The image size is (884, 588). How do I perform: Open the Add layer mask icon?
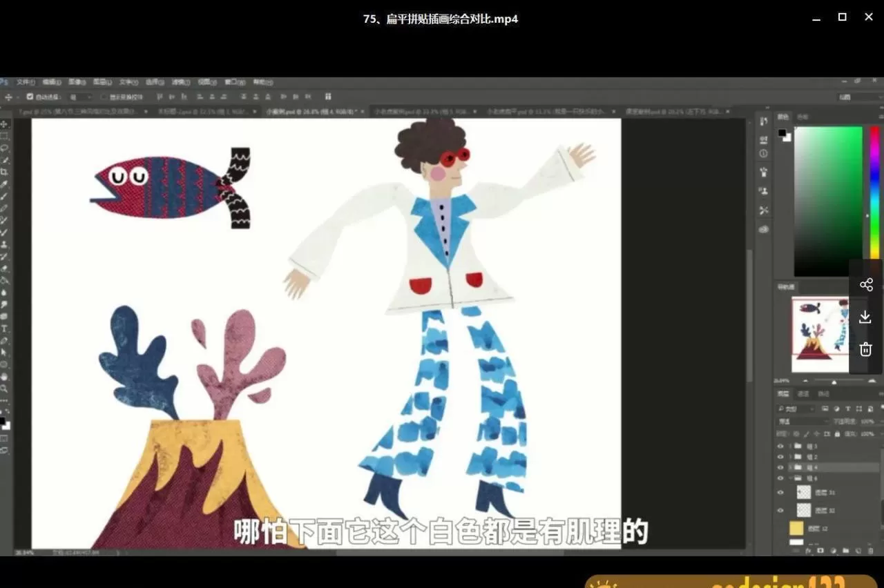pyautogui.click(x=820, y=549)
